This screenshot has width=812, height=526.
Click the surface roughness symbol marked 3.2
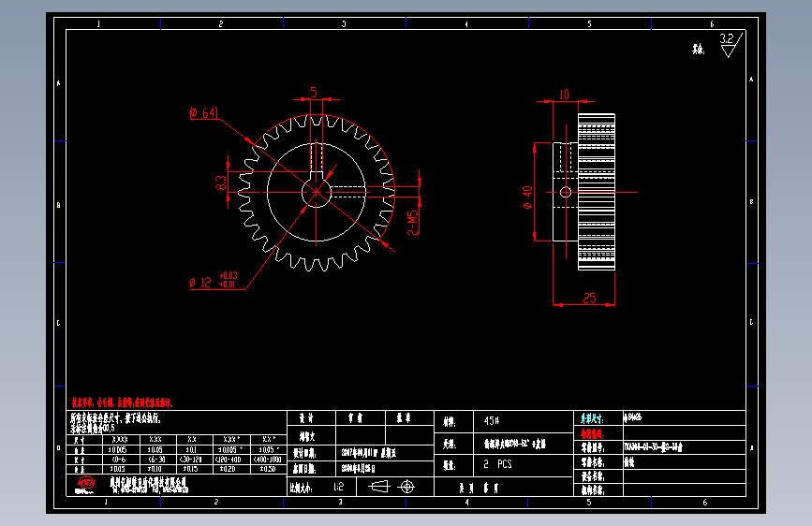point(731,45)
